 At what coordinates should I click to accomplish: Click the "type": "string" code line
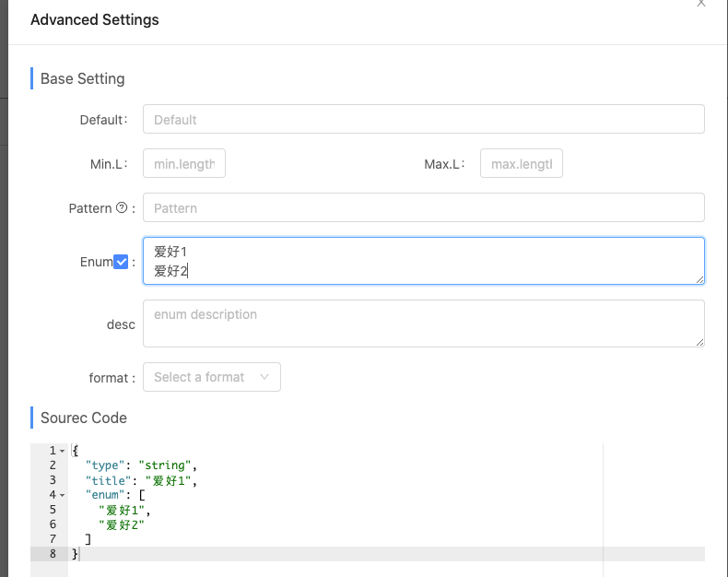click(x=140, y=465)
